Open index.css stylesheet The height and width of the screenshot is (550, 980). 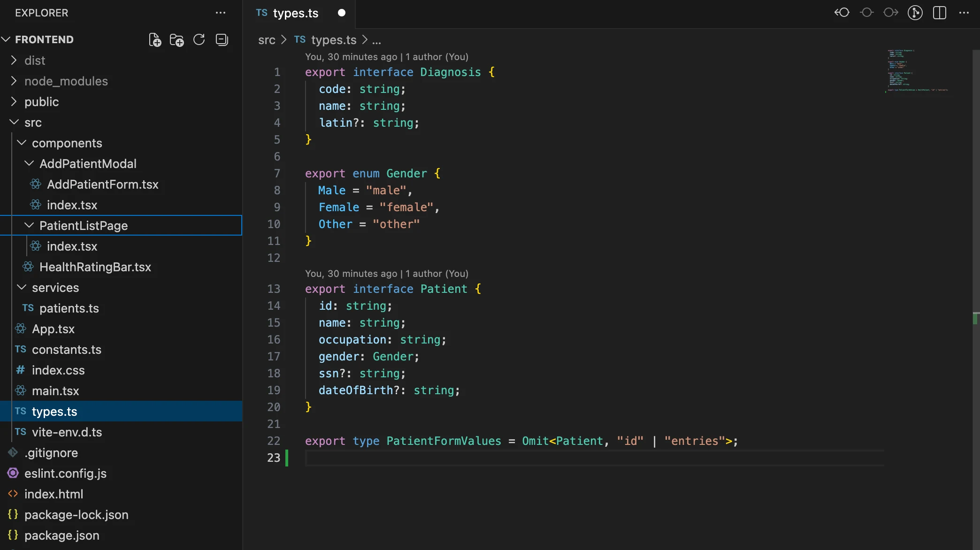121,370
